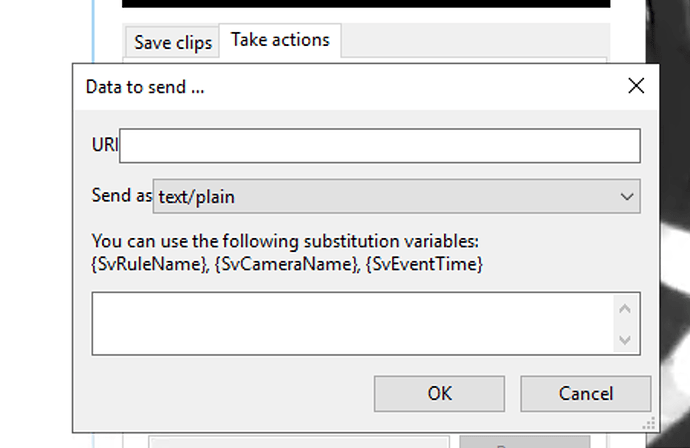Click the scroll up arrow in message box
The image size is (690, 448).
[x=625, y=309]
